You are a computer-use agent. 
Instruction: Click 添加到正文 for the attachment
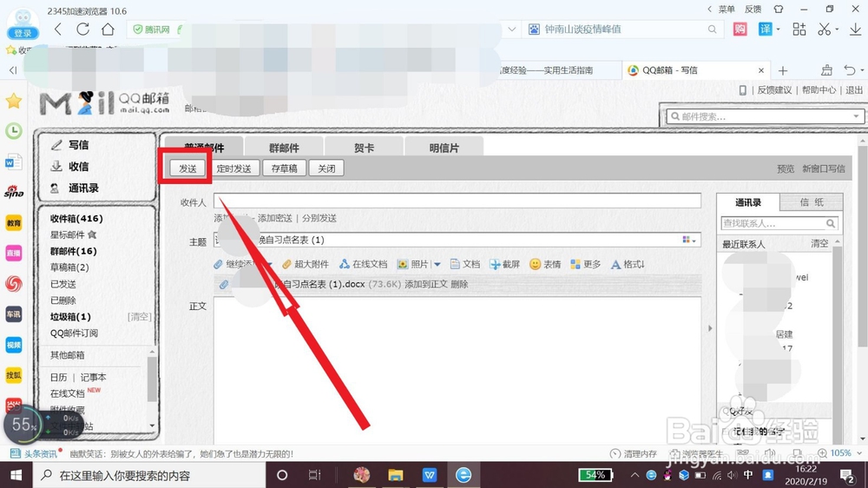coord(425,284)
